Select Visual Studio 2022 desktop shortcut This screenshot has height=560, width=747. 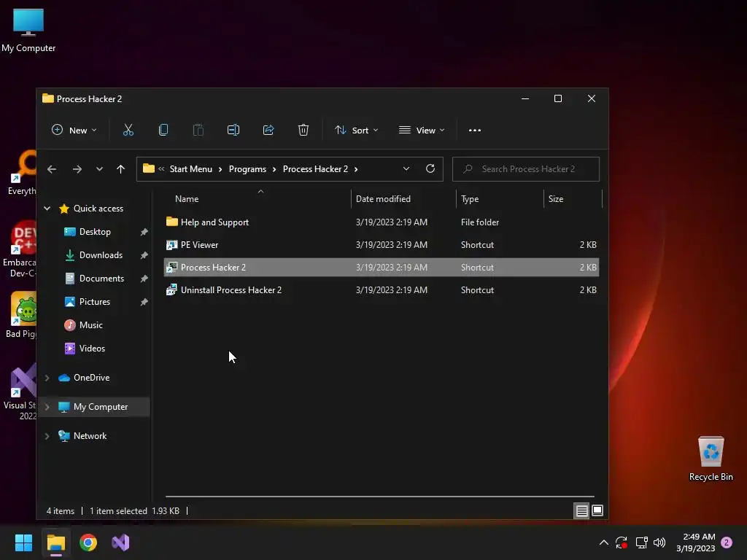(20, 392)
